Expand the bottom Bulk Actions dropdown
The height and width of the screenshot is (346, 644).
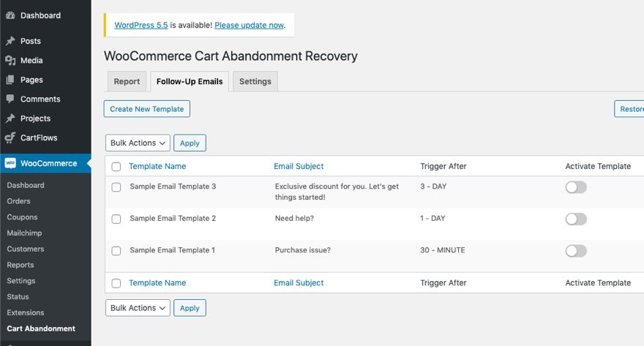138,308
